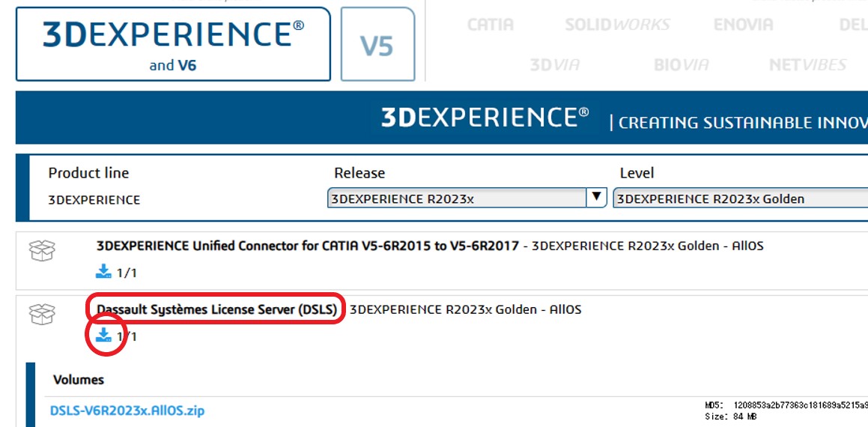The height and width of the screenshot is (427, 868).
Task: Download the DSLS-V6R2023x.AllOS.zip file
Action: pyautogui.click(x=127, y=411)
